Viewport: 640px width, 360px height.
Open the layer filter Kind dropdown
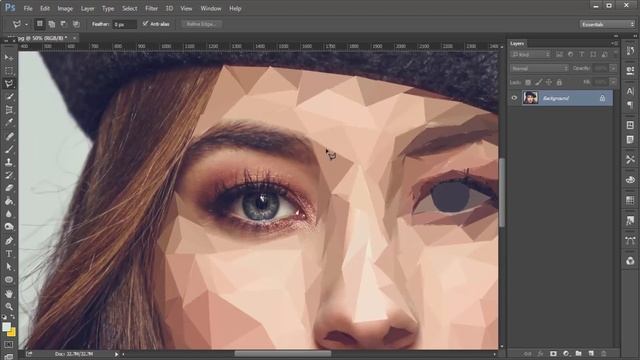(x=531, y=54)
